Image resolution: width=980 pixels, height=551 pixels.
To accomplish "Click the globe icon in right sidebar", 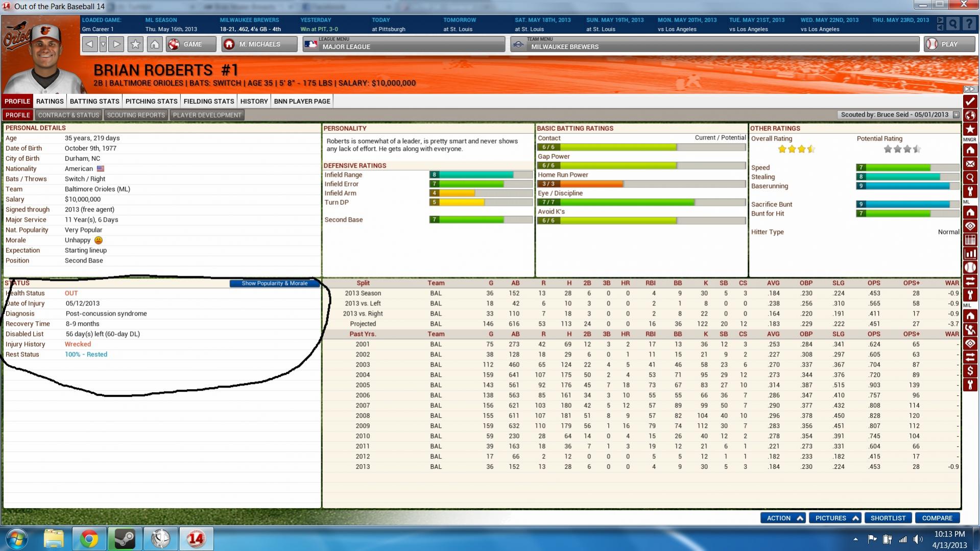I will tap(970, 115).
